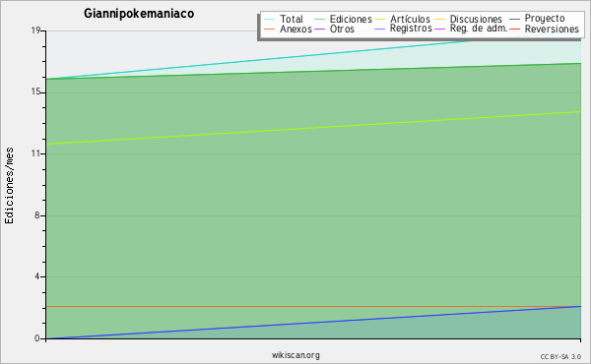The height and width of the screenshot is (364, 591).
Task: Open the wikiscan.org link
Action: point(295,355)
